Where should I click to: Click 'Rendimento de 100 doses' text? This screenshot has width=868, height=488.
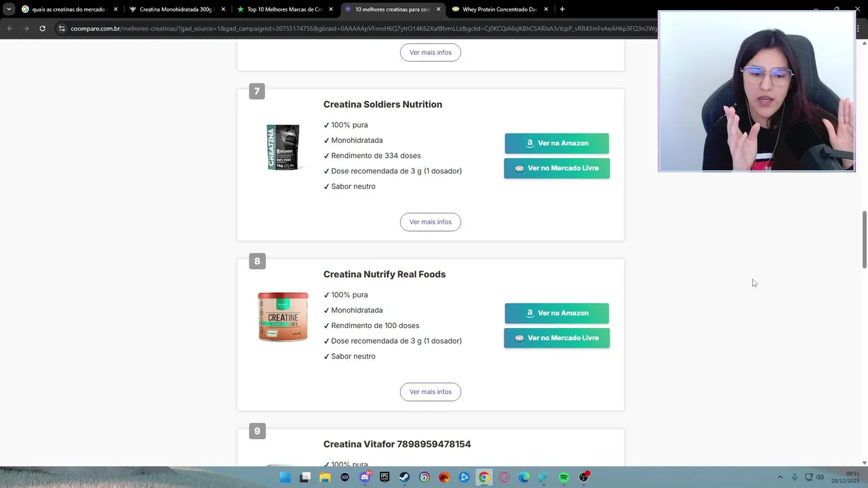[x=375, y=326]
